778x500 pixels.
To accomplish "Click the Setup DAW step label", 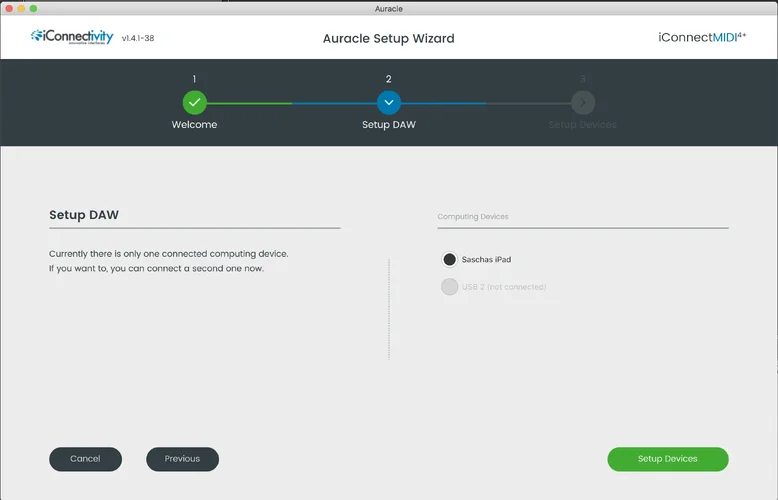I will (x=389, y=125).
